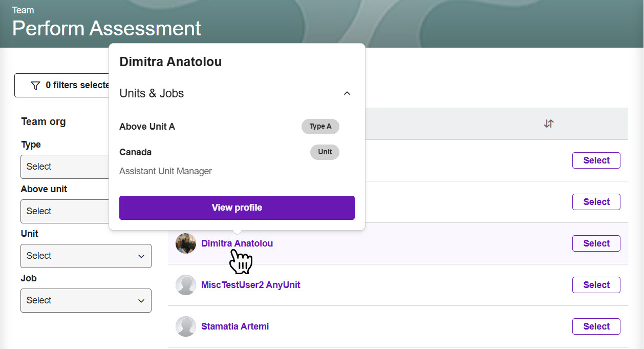Select Dimitra Anatolou for assessment
This screenshot has width=644, height=349.
[596, 243]
